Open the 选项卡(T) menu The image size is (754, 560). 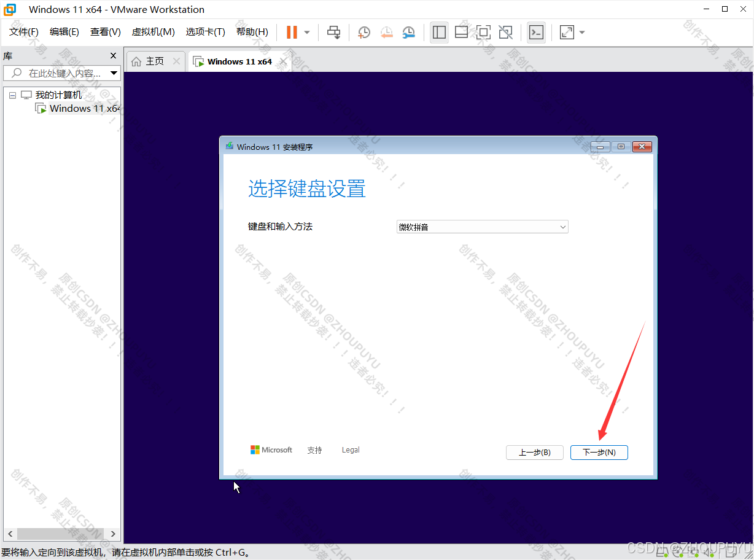(206, 32)
